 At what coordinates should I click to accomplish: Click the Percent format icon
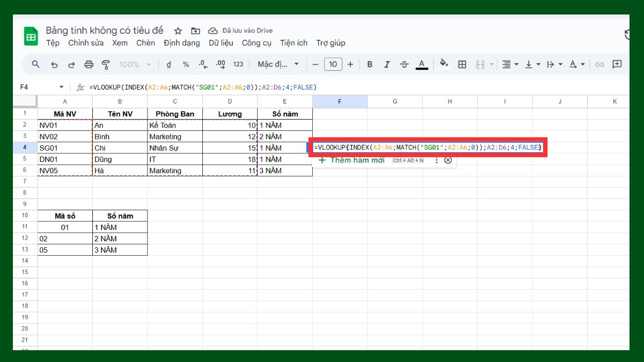(185, 64)
